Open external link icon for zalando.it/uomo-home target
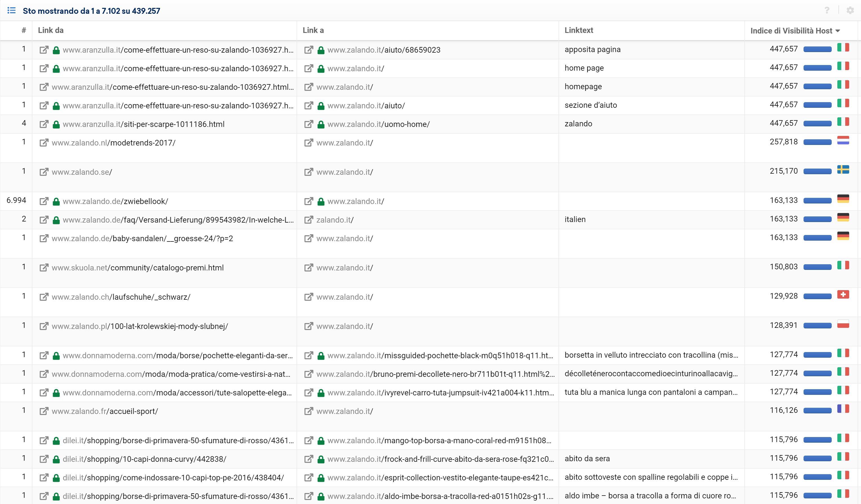 coord(308,124)
